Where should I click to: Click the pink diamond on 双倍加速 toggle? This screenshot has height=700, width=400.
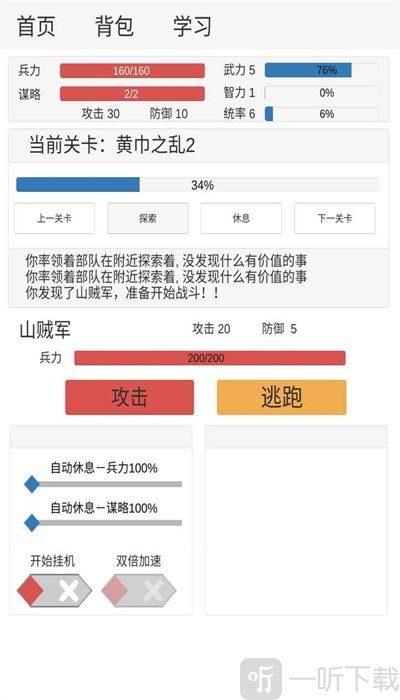tap(115, 590)
